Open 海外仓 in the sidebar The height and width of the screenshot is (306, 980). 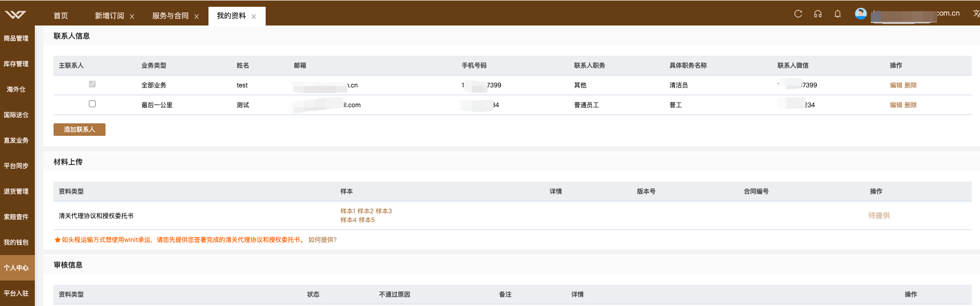point(16,90)
